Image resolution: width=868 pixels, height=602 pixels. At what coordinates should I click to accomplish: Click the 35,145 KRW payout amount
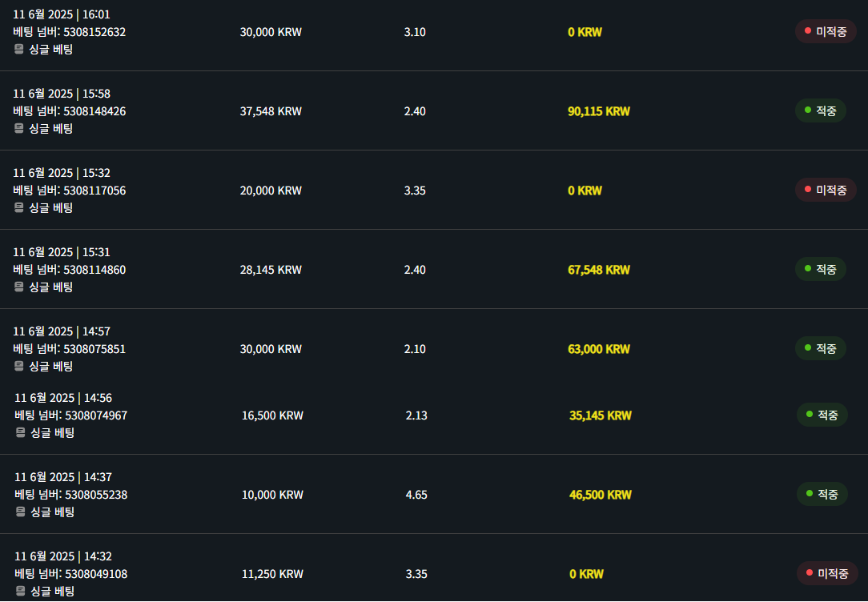[x=600, y=415]
